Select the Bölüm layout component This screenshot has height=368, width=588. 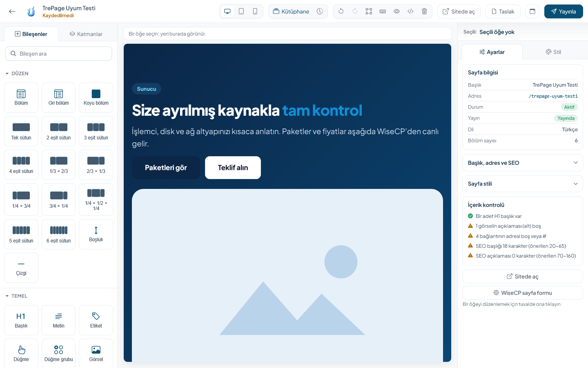[x=21, y=98]
